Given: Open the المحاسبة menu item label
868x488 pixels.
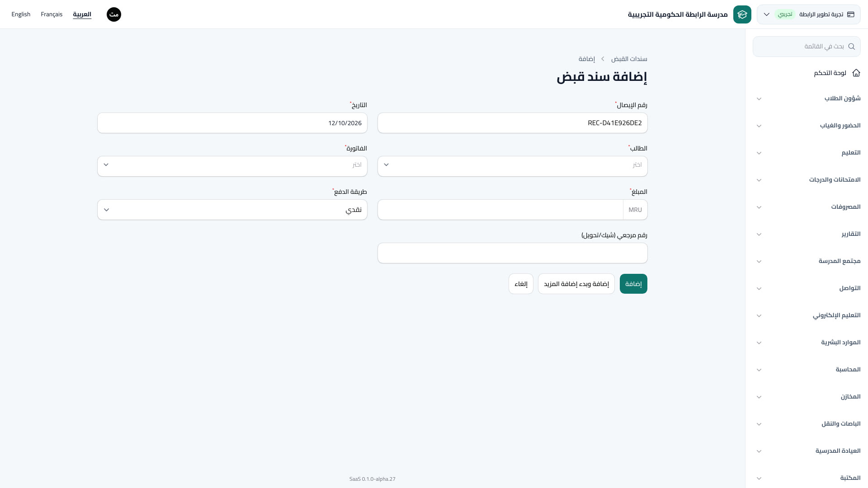Looking at the screenshot, I should point(848,370).
